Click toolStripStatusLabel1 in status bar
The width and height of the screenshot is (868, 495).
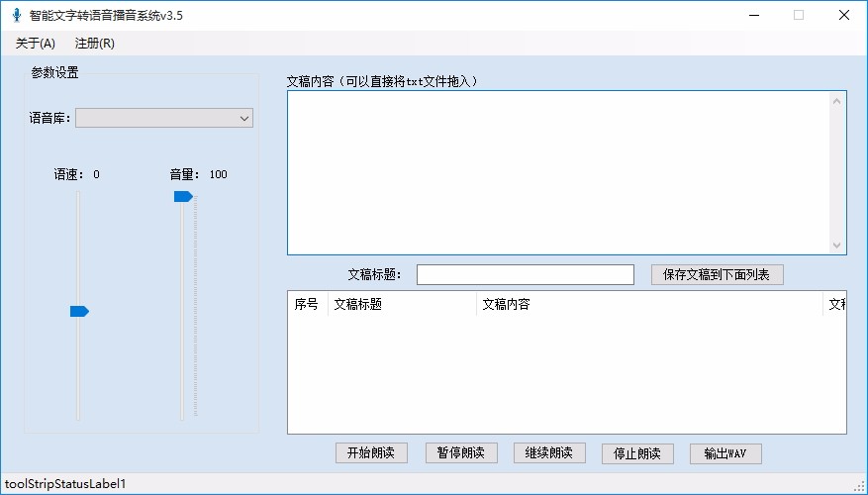65,484
